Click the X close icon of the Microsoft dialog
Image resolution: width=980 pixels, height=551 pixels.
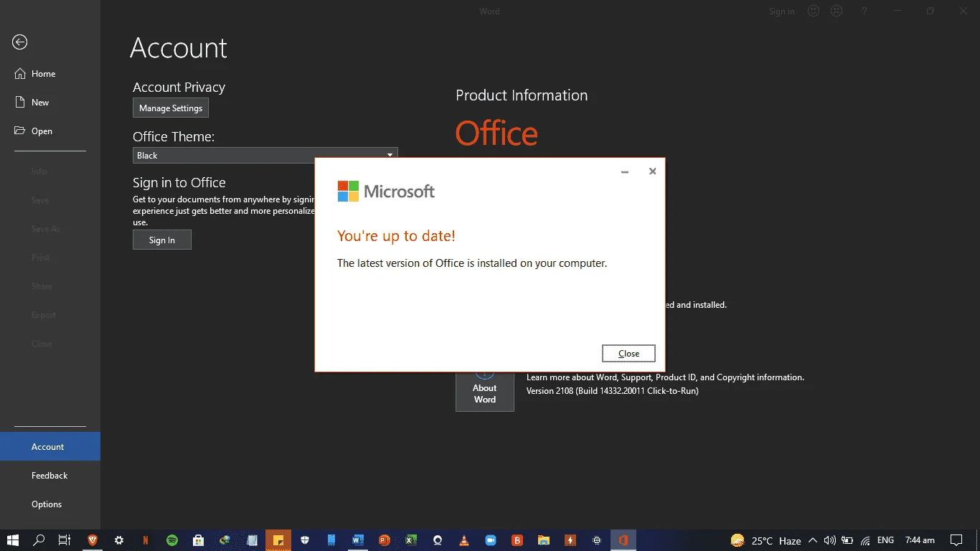(652, 171)
